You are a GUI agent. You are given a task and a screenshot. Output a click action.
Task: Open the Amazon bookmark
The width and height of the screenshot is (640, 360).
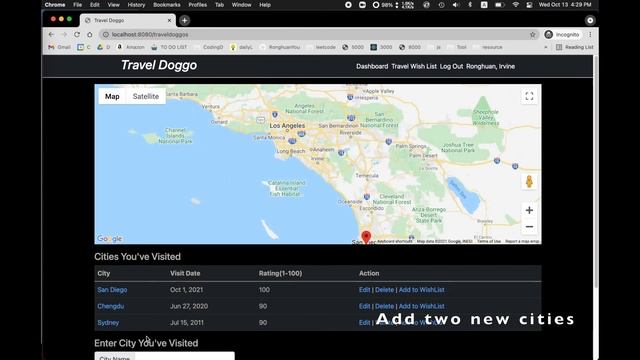click(131, 47)
